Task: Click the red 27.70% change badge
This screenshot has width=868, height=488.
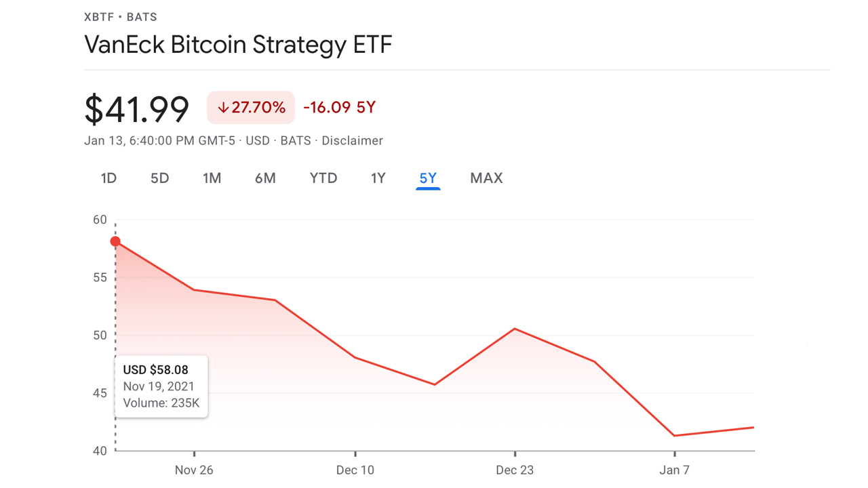Action: 251,108
